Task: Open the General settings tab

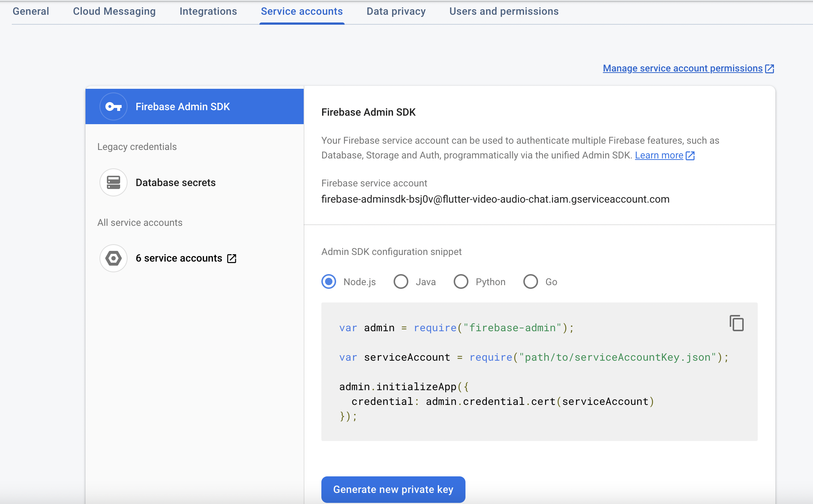Action: 31,11
